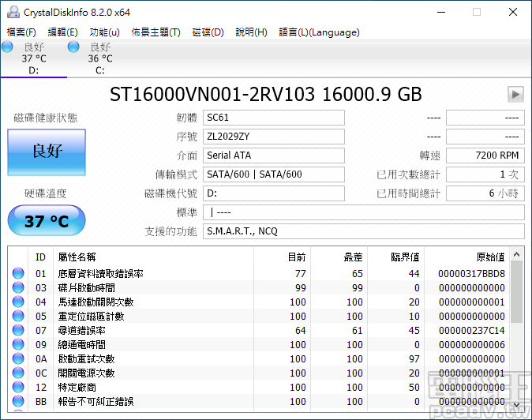Open the 檔案(F) menu

(21, 32)
